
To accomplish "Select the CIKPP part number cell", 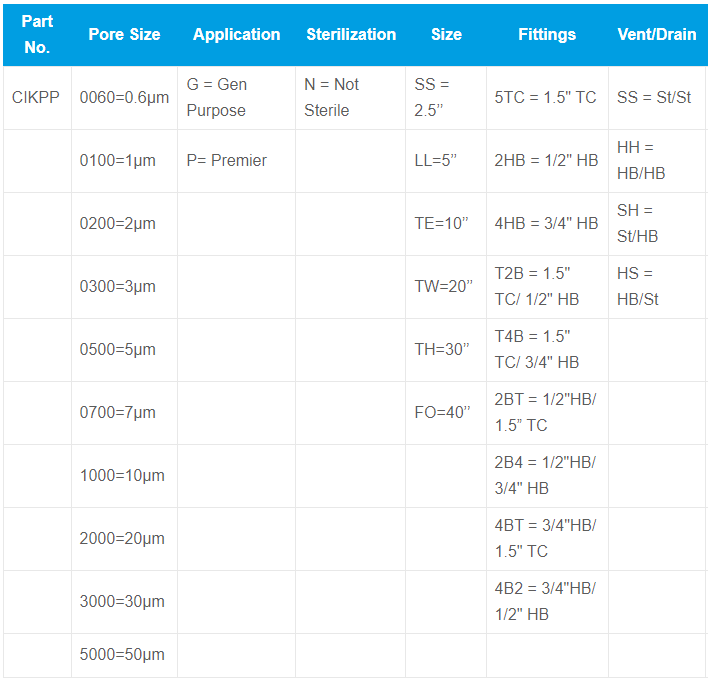I will pos(36,98).
